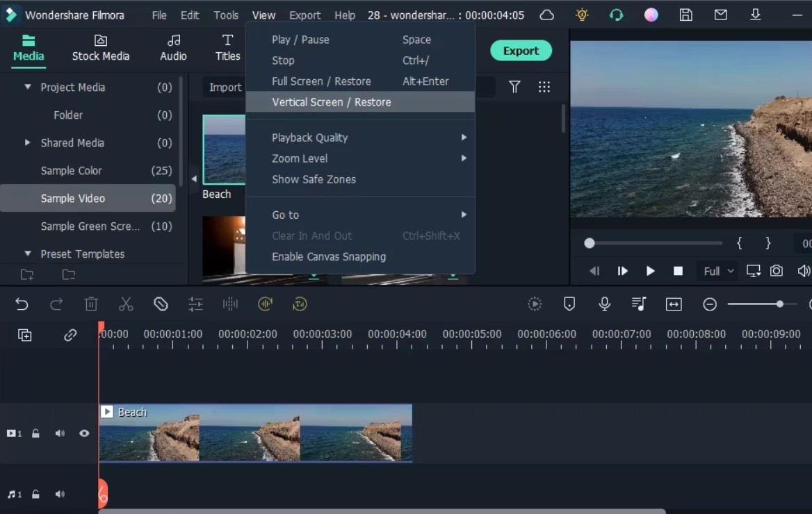Click the Render Preview icon
The width and height of the screenshot is (812, 514).
click(534, 304)
